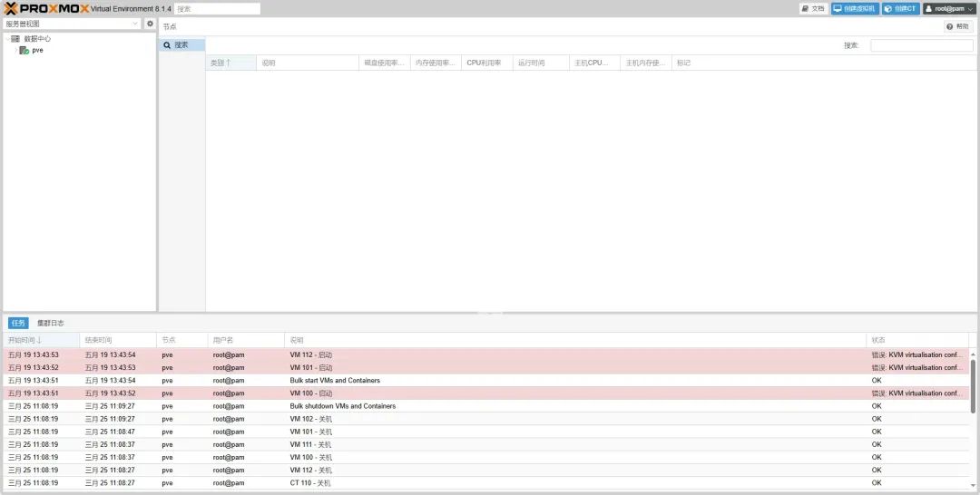
Task: Click 创建虚拟机 create VM button
Action: (x=855, y=8)
